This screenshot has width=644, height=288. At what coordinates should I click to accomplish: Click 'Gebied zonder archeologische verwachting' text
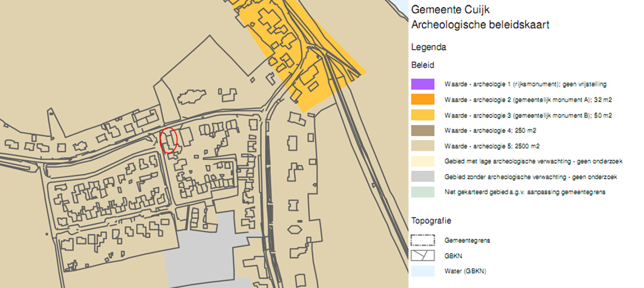click(x=530, y=177)
